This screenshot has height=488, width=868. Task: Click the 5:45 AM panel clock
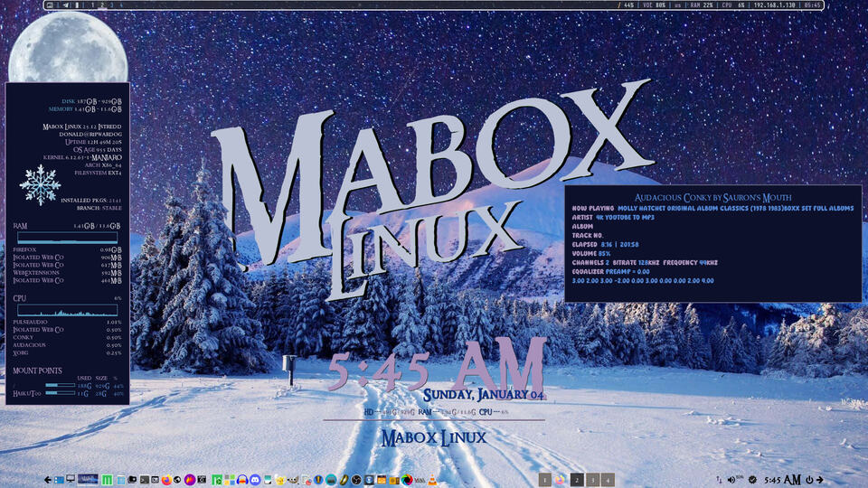pos(782,479)
